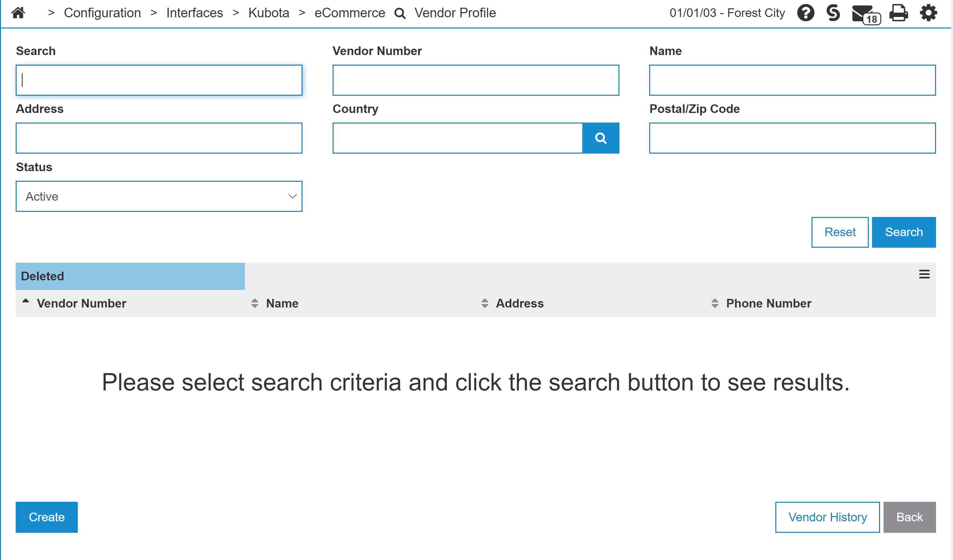Viewport: 953px width, 560px height.
Task: Open Vendor History
Action: 828,517
